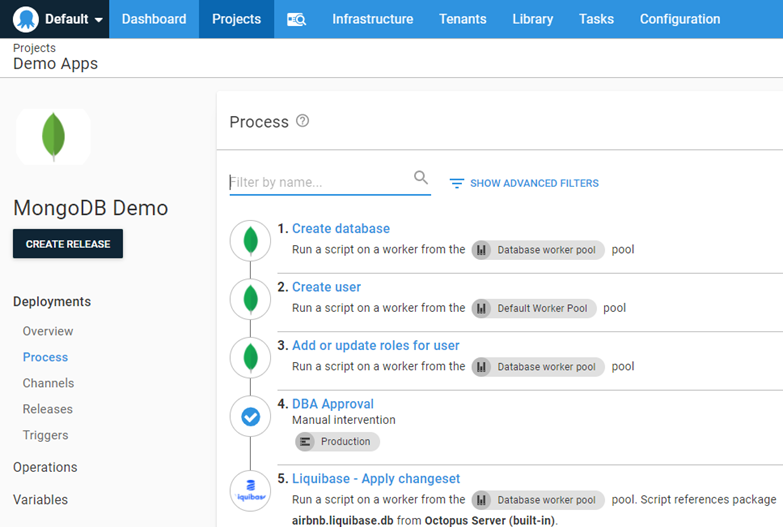Click the help icon next to the Process heading
Screen dimensions: 783x527
(303, 121)
